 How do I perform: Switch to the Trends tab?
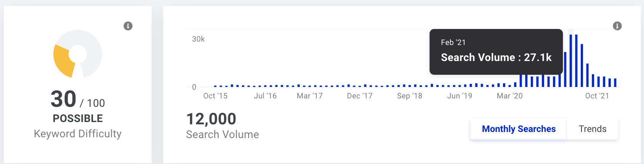tap(593, 129)
